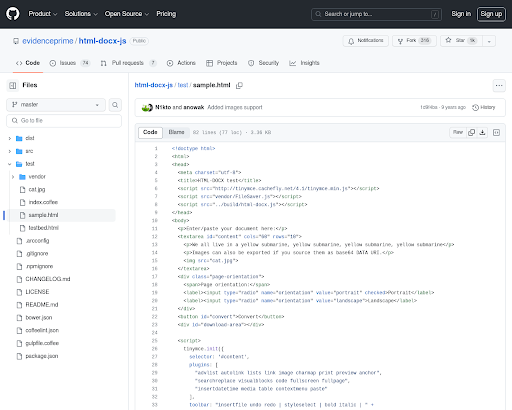Open the Pricing page
The image size is (512, 410).
click(166, 14)
